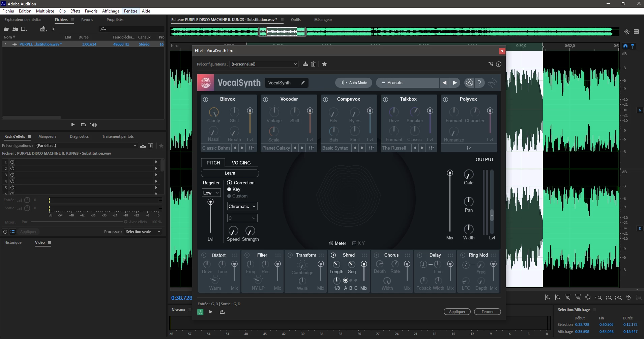Open the VocalSynth settings gear
Screen dimensions: 644x339
click(x=469, y=83)
